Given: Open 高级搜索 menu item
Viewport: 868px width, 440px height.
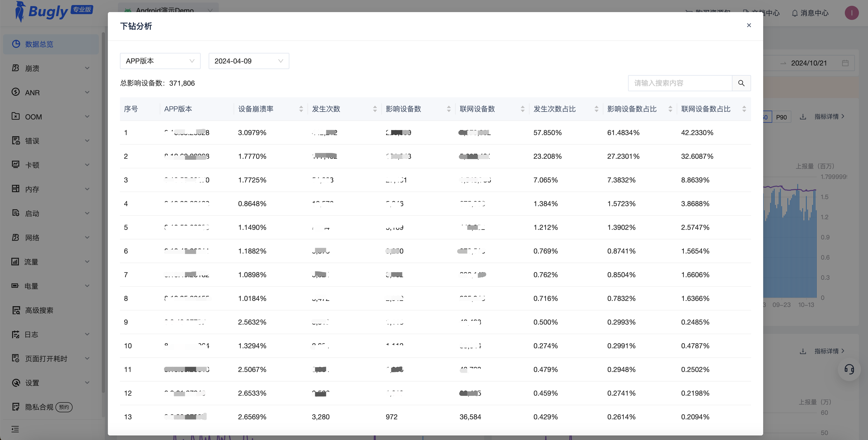Looking at the screenshot, I should point(51,310).
